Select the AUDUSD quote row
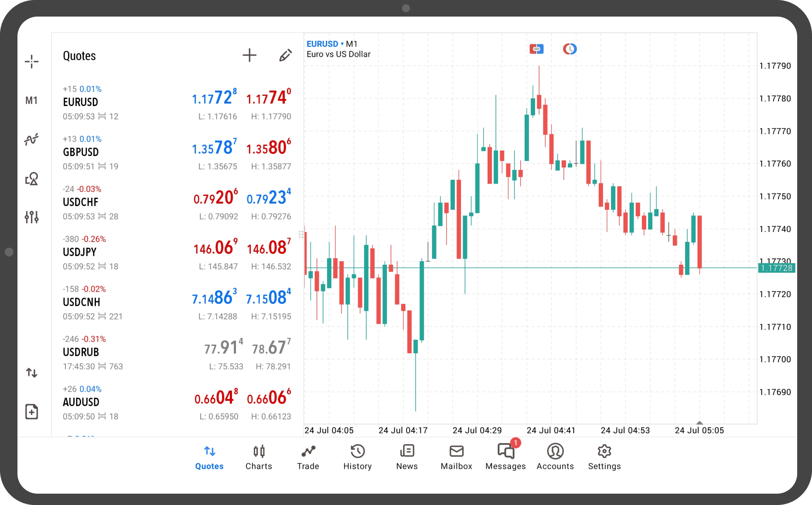The width and height of the screenshot is (812, 505). [177, 403]
